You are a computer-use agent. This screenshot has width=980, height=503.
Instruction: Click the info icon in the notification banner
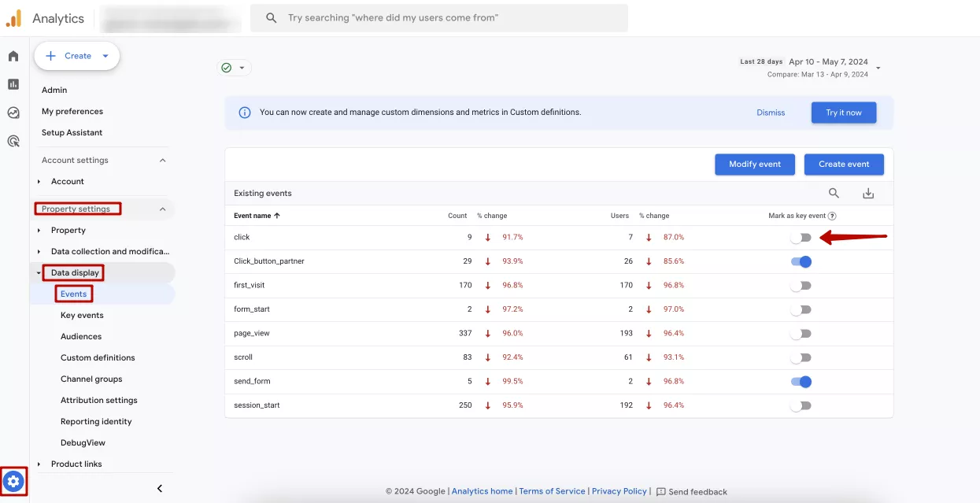(245, 113)
